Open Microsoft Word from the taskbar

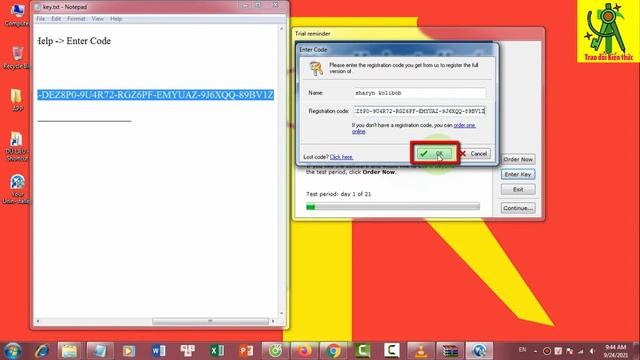coord(158,351)
